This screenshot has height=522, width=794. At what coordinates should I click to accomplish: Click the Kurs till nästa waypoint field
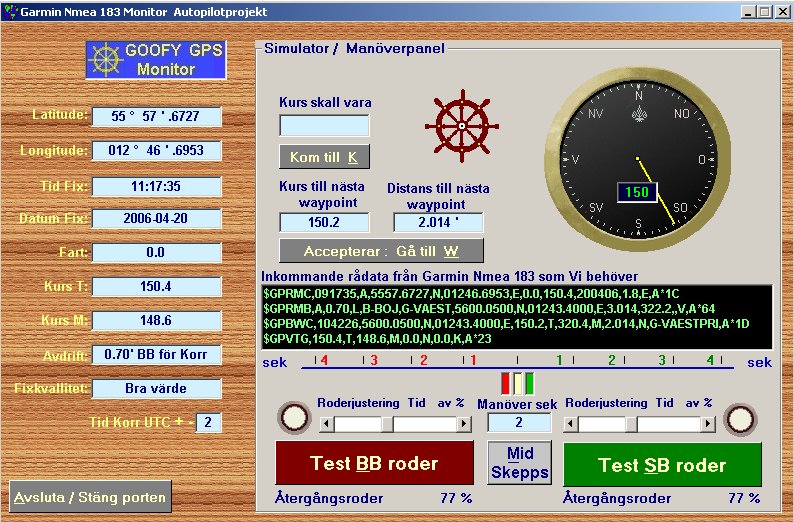(x=324, y=222)
